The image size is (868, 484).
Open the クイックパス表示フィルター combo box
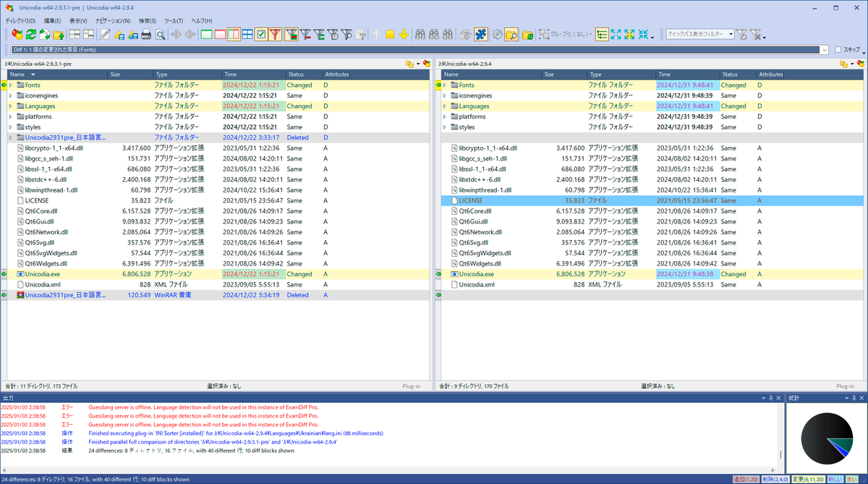pos(700,34)
